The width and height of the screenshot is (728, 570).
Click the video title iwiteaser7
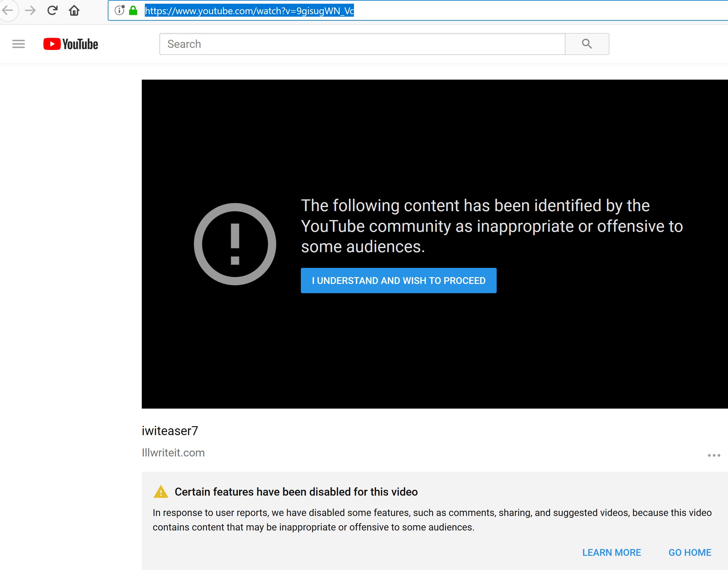click(x=170, y=431)
